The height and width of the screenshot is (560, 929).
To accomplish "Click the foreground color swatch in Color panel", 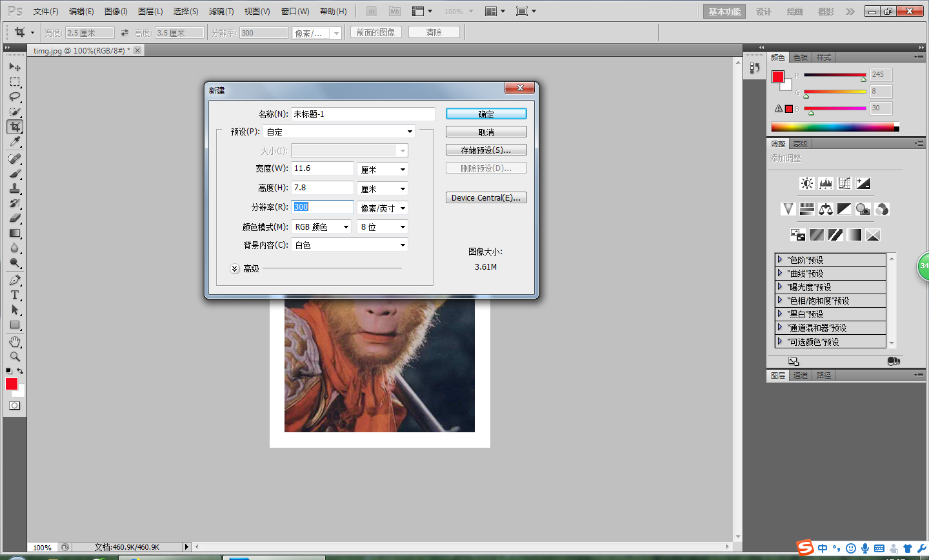I will pyautogui.click(x=778, y=77).
